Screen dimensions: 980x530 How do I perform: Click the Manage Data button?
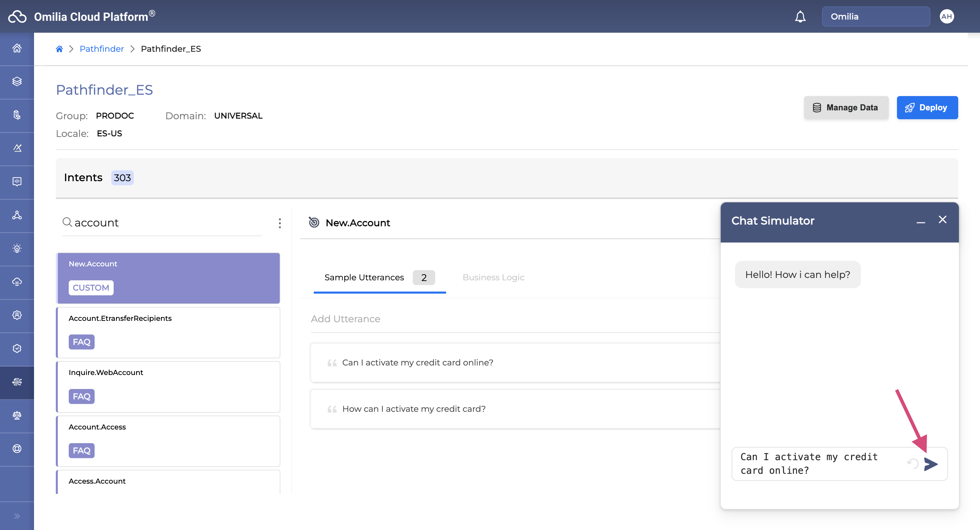click(846, 108)
